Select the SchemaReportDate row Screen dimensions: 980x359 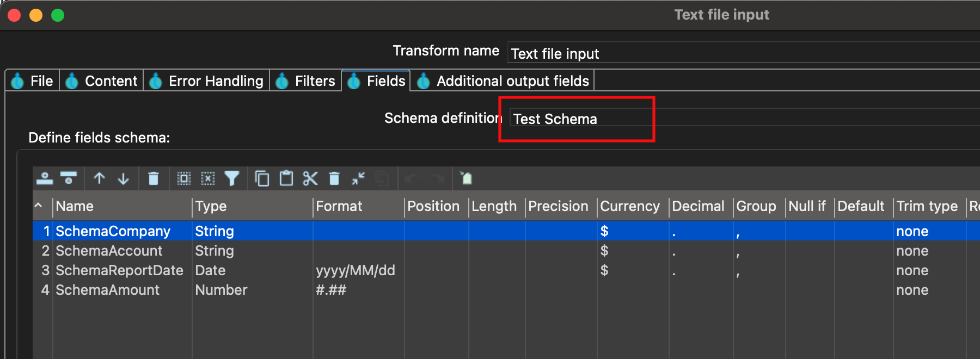[x=119, y=270]
